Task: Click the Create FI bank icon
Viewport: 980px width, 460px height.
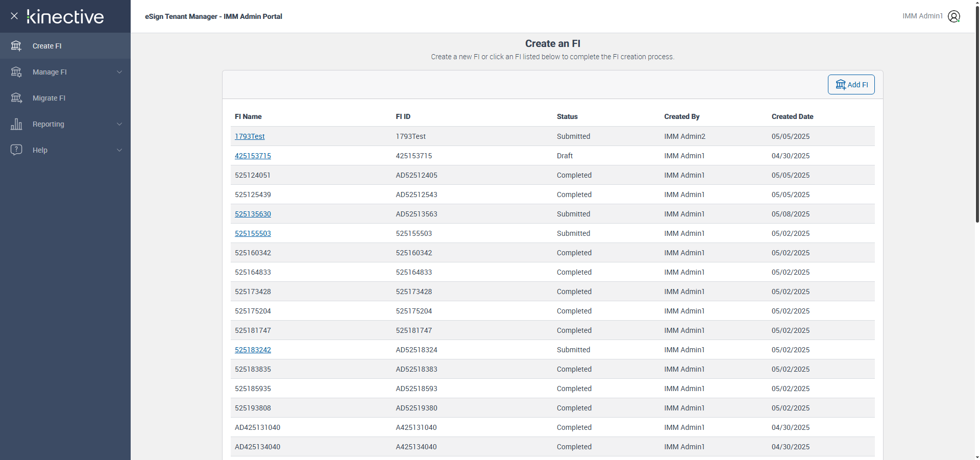Action: pos(16,46)
